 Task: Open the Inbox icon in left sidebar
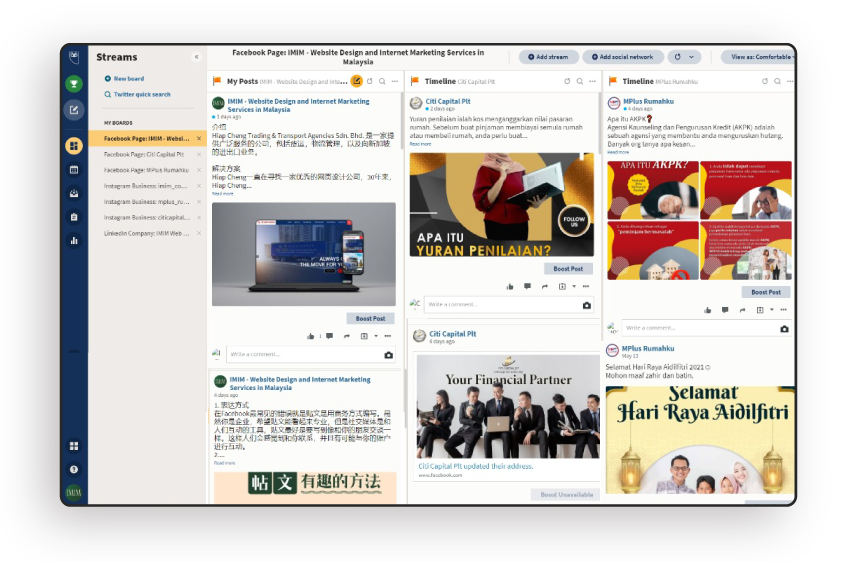click(74, 194)
